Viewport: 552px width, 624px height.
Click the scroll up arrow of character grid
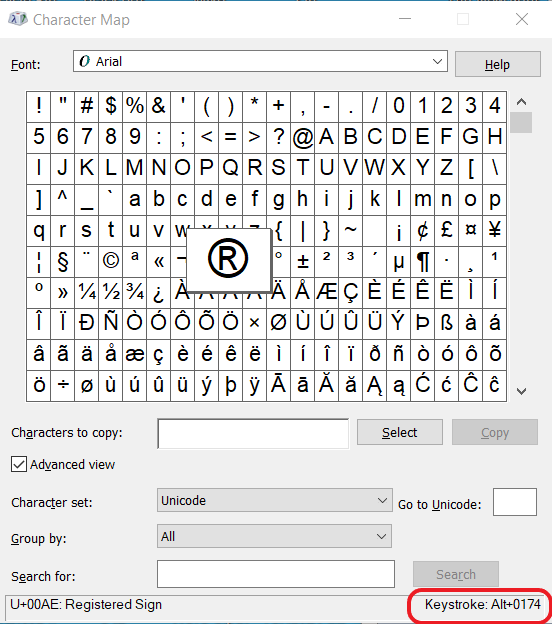(x=521, y=102)
